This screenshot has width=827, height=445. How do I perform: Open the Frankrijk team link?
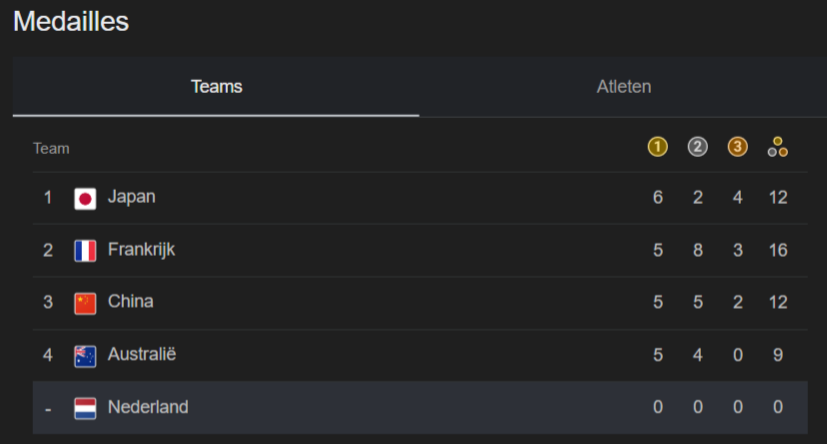click(141, 249)
